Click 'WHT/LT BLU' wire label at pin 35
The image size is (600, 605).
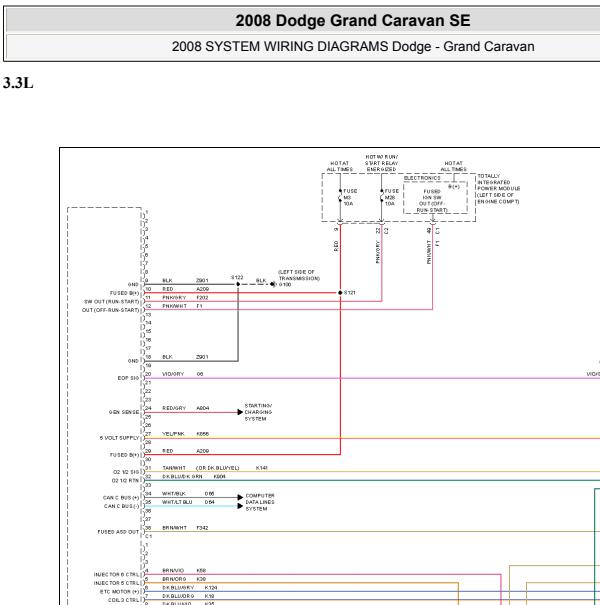(177, 502)
